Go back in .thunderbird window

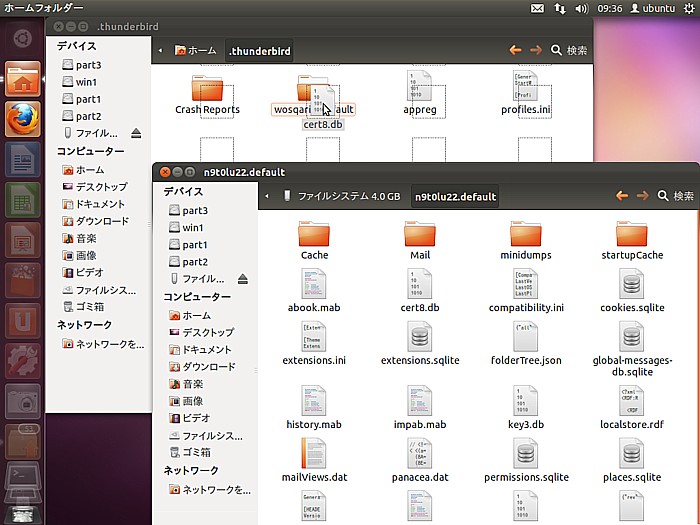click(516, 50)
